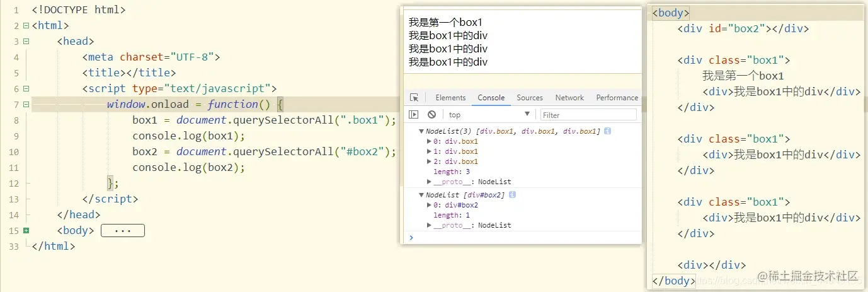Click line number 9 in editor gutter
Image resolution: width=868 pixels, height=292 pixels.
tap(16, 136)
